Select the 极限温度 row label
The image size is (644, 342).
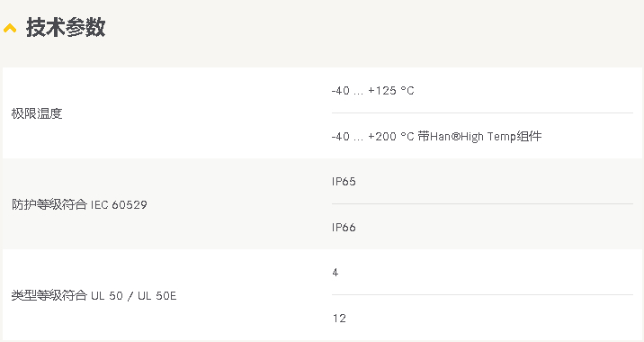click(37, 113)
